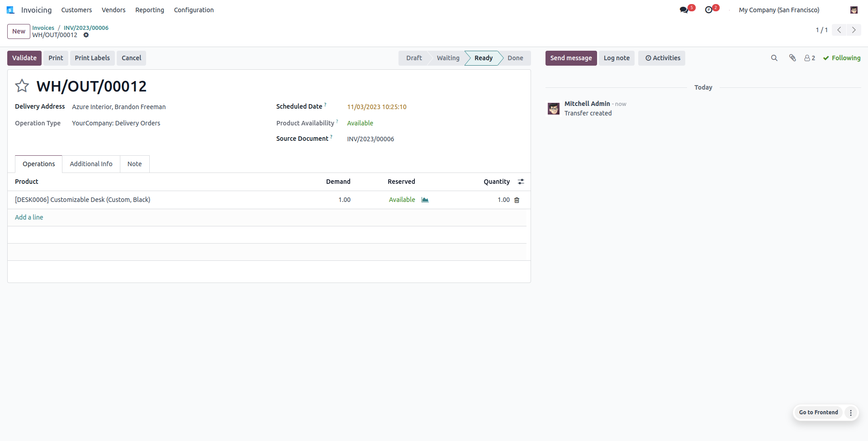The width and height of the screenshot is (868, 441).
Task: Go to the next record arrow
Action: click(854, 30)
